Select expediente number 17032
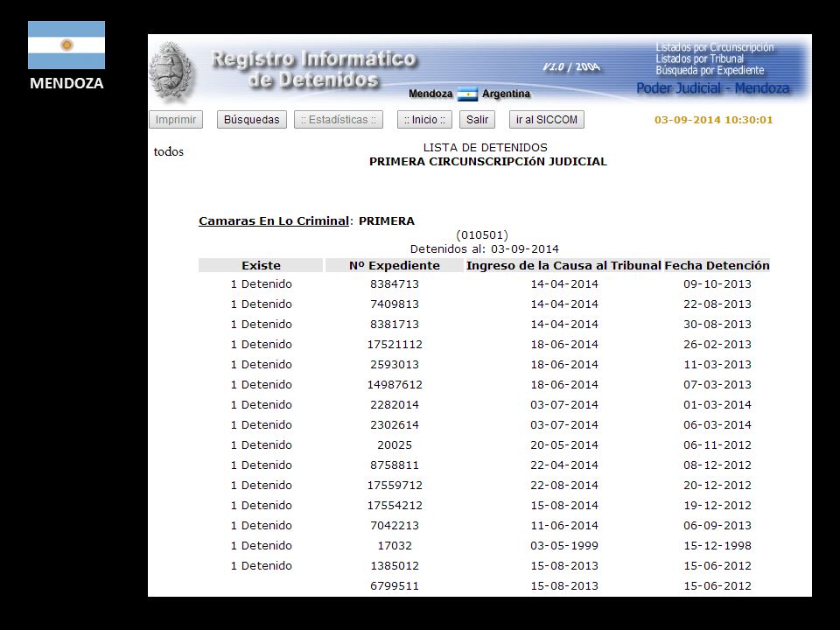This screenshot has width=840, height=630. 395,545
